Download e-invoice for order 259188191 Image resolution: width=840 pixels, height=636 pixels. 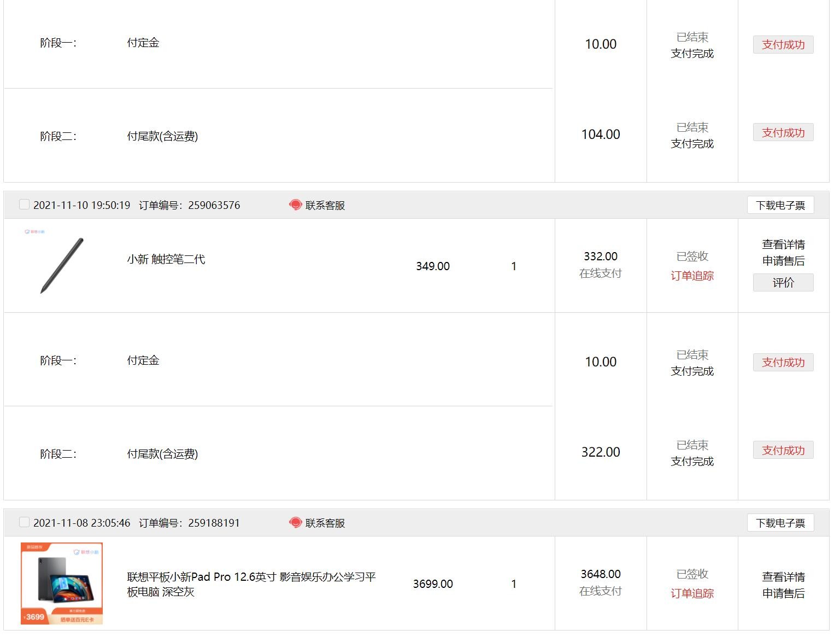point(780,523)
